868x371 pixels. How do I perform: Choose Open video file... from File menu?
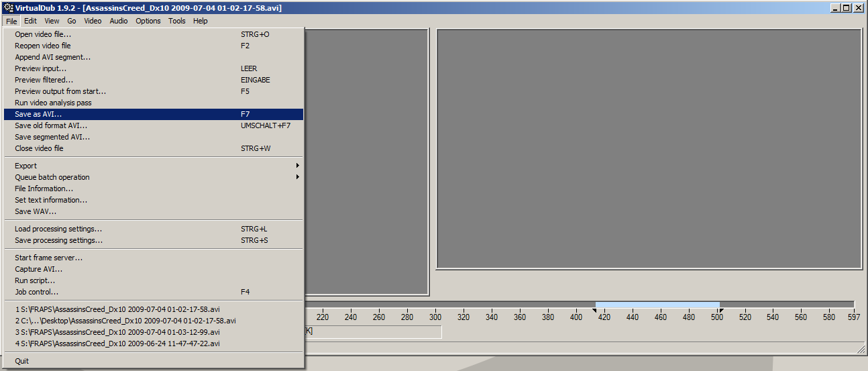click(x=154, y=34)
